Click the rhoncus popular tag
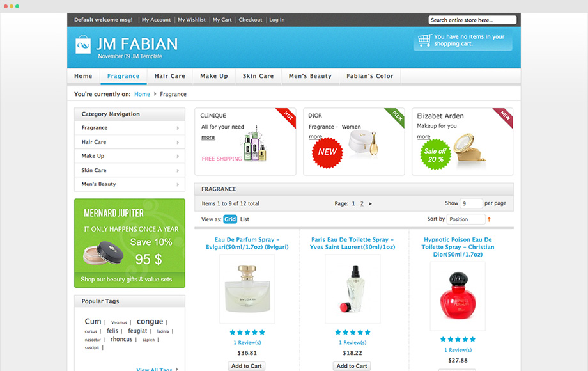The width and height of the screenshot is (588, 371). click(x=121, y=339)
